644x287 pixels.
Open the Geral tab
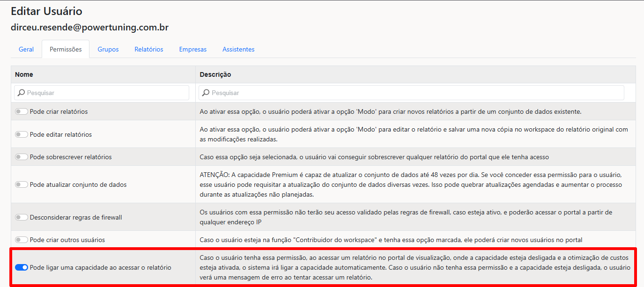point(26,49)
